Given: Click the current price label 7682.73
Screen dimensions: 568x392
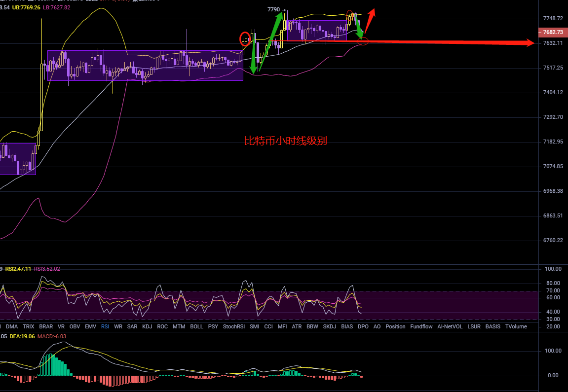Looking at the screenshot, I should click(552, 32).
